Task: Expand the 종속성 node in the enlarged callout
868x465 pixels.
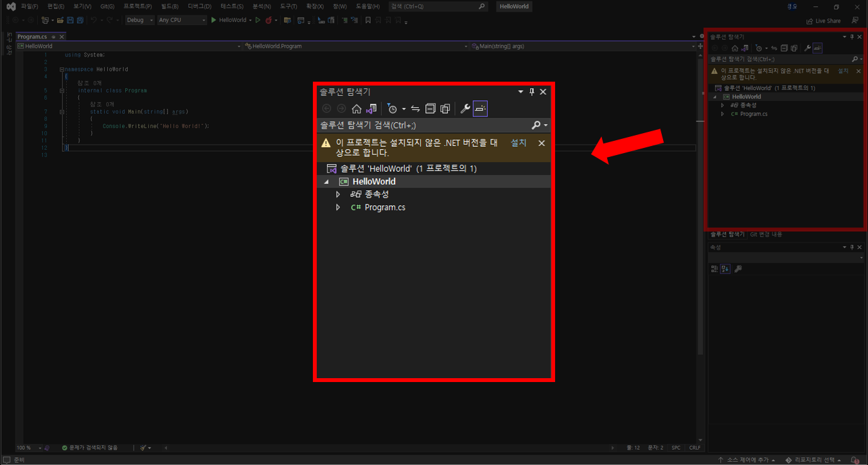Action: [x=338, y=194]
